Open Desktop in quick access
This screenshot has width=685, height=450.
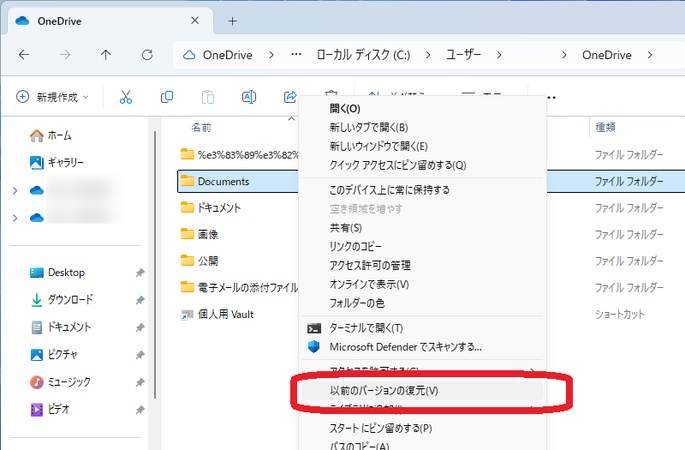(x=57, y=273)
